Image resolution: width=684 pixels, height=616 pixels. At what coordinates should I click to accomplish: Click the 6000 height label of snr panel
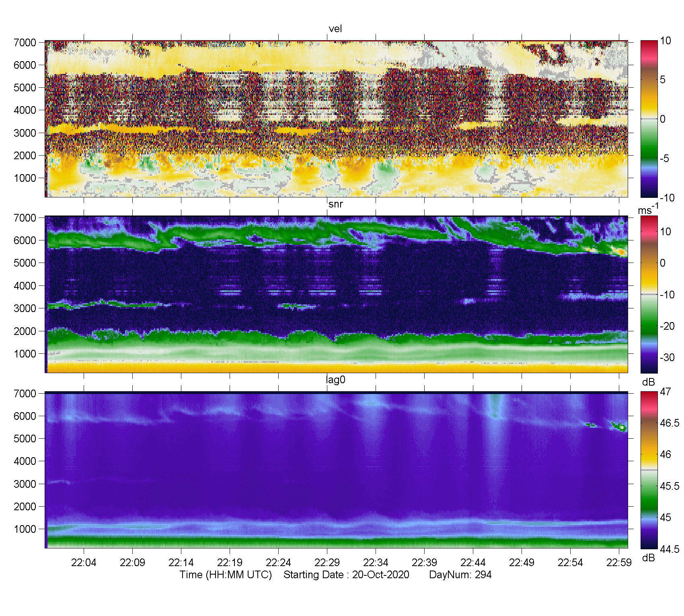(25, 240)
